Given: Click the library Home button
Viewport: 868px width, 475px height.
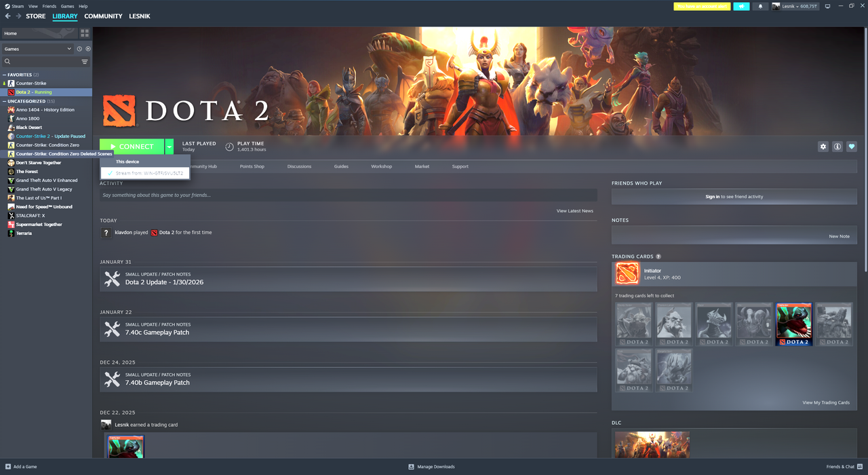Looking at the screenshot, I should (x=39, y=33).
